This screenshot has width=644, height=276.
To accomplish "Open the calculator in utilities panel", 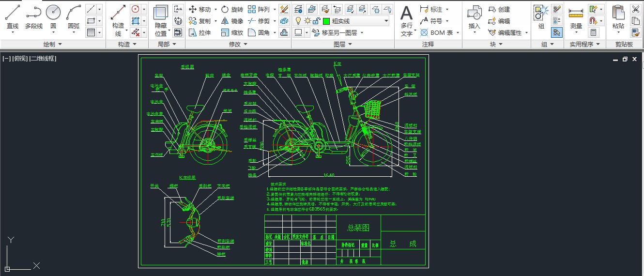I will [x=593, y=32].
